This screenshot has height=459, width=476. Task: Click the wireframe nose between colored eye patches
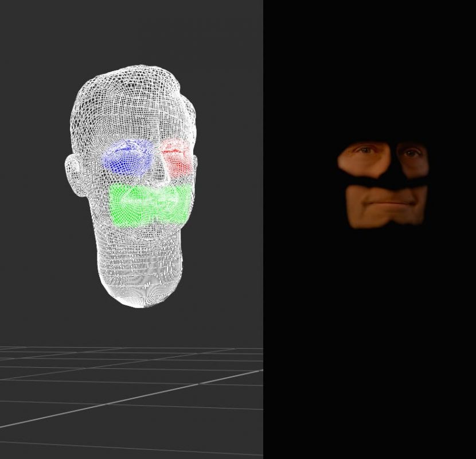158,166
